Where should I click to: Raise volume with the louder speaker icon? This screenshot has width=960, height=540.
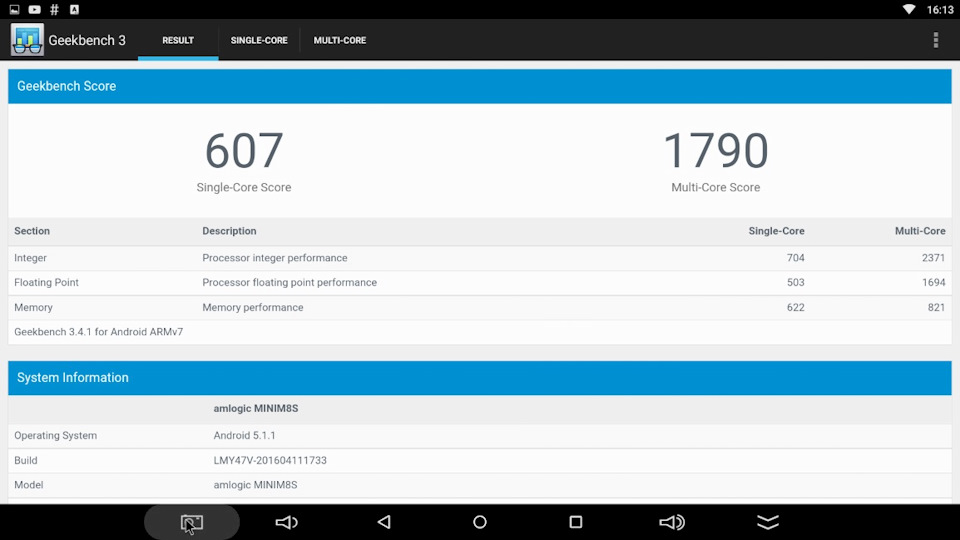[x=672, y=522]
